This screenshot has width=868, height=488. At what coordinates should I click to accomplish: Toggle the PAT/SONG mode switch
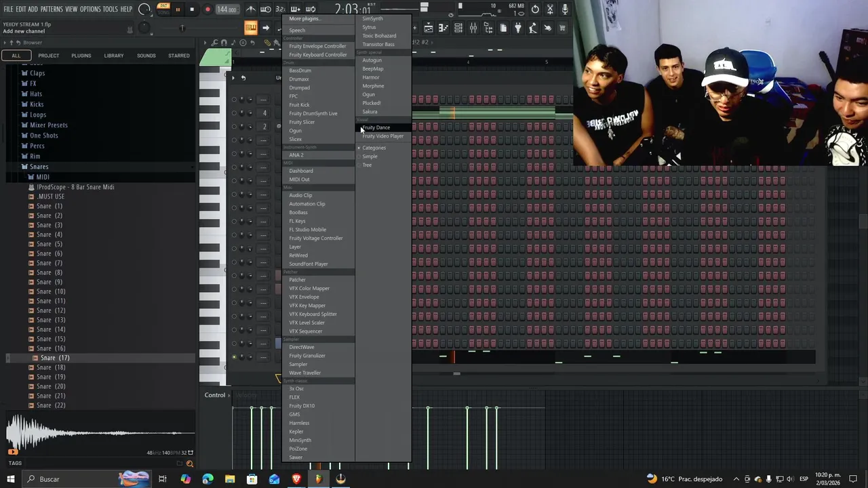[x=163, y=9]
